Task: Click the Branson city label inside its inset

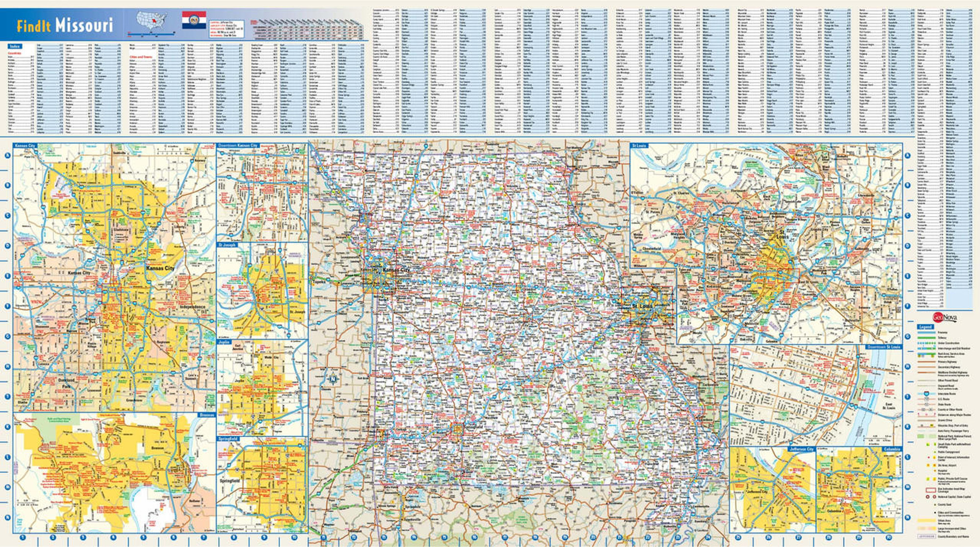Action: 157,448
